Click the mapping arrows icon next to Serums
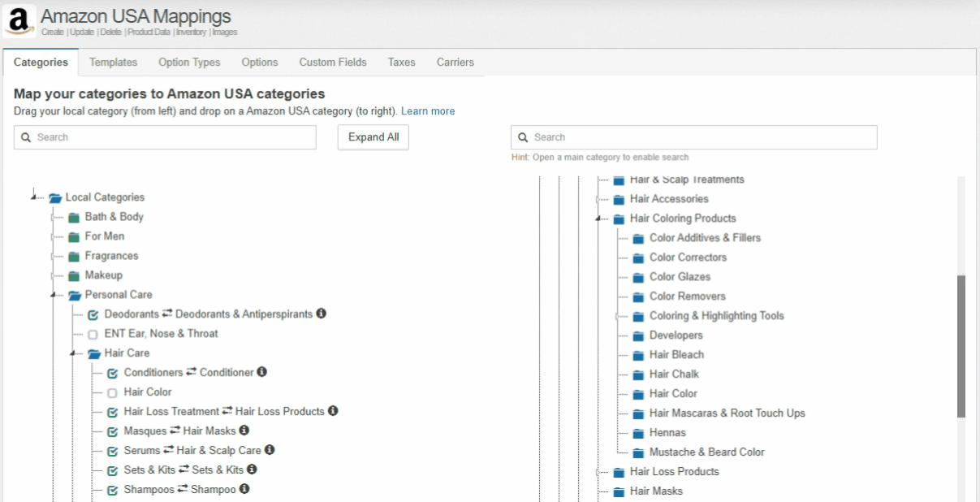 pos(168,450)
